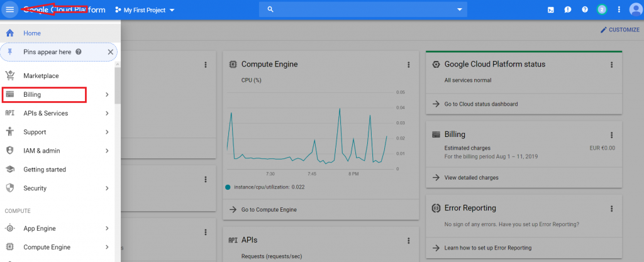
Task: Open Support in the side menu
Action: [x=57, y=132]
